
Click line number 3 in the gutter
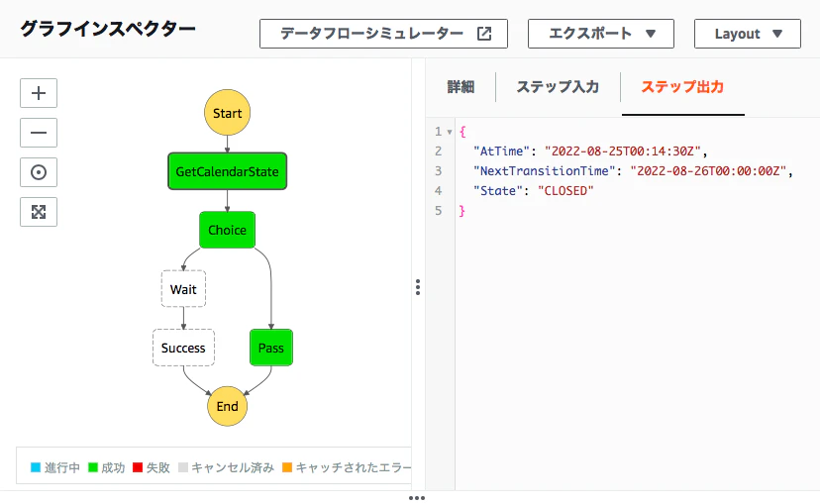click(x=439, y=171)
